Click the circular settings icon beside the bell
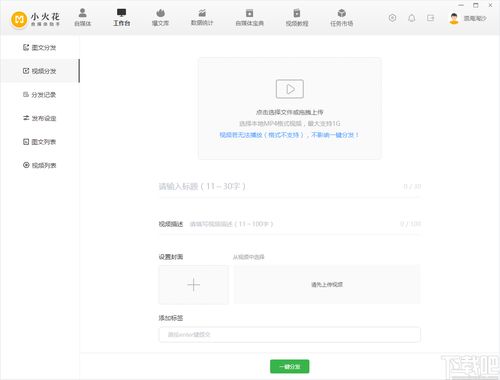 click(392, 18)
